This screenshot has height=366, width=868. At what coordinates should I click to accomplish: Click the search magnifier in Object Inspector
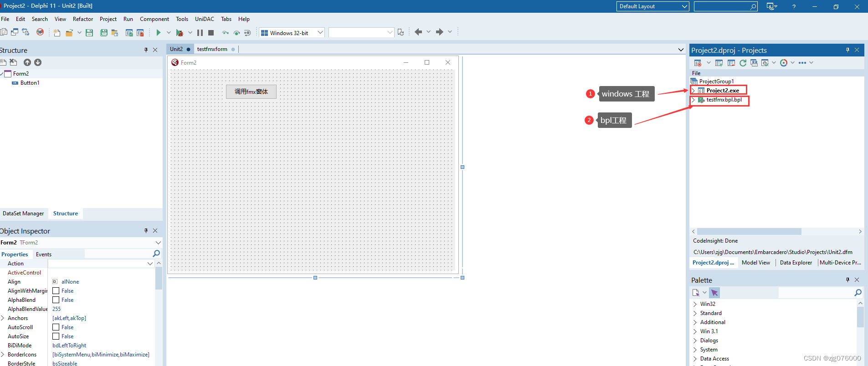[156, 254]
